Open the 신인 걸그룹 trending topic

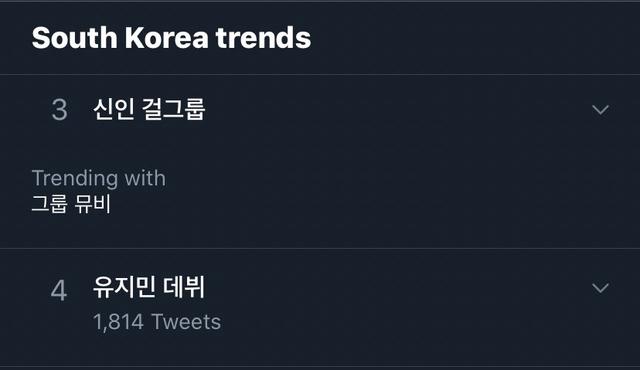(149, 109)
